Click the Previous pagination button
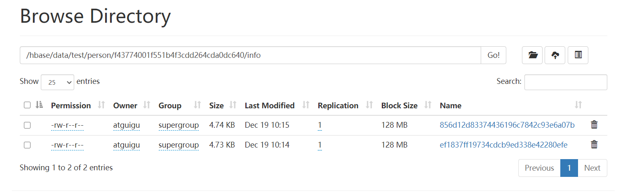 click(539, 168)
